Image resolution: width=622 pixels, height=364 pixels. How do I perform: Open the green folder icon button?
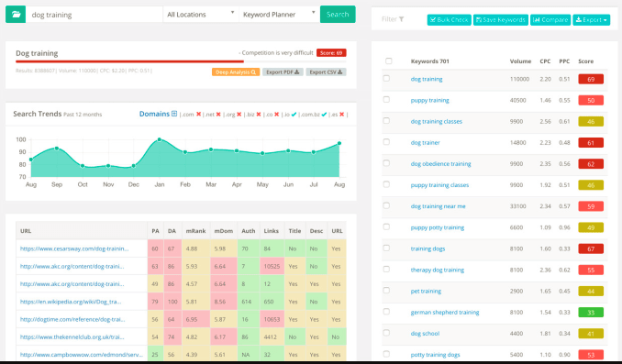[x=16, y=15]
